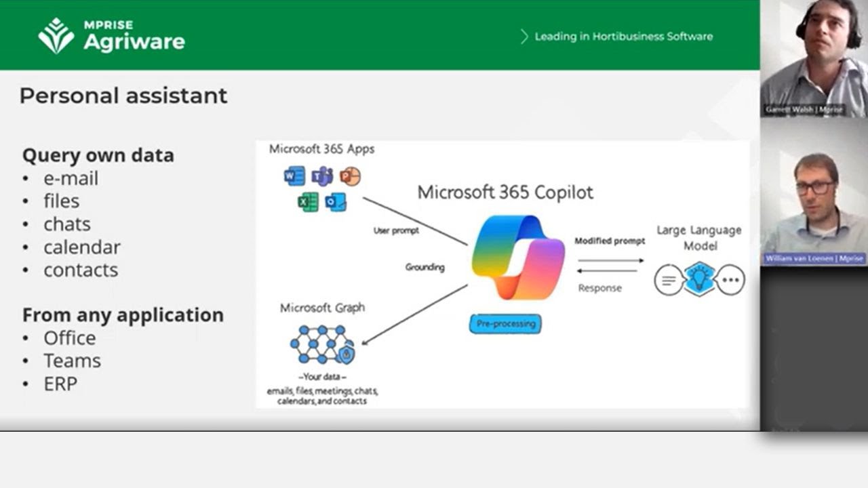This screenshot has width=868, height=488.
Task: Click the three-dots speech bubble icon
Action: click(x=730, y=280)
